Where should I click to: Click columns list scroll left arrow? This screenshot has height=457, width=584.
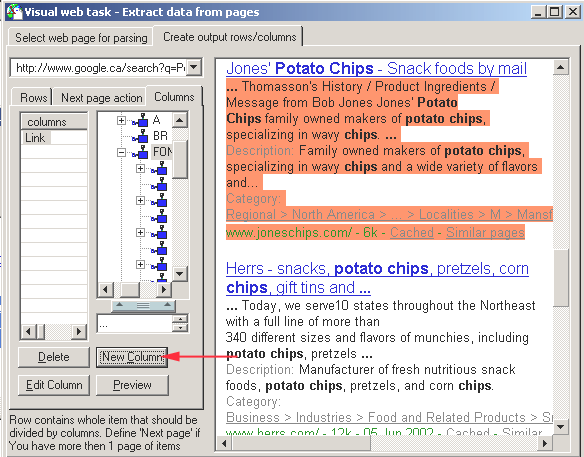click(29, 331)
